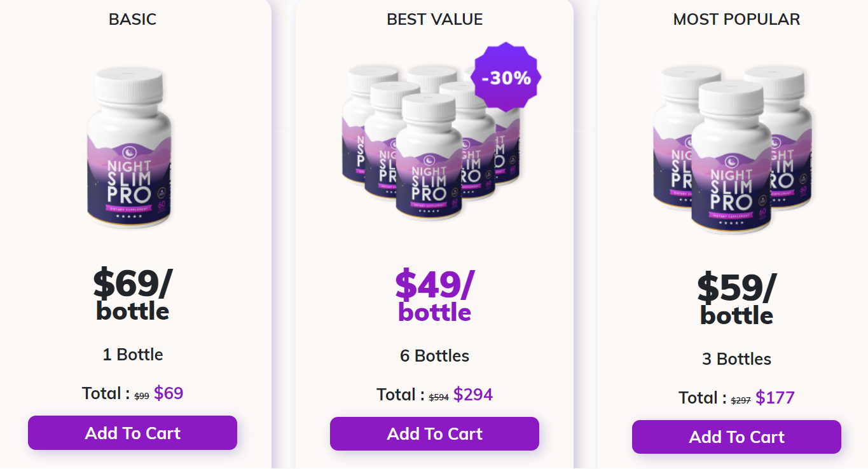Screen dimensions: 868x469
Task: Click Add To Cart under Best Value
Action: [x=434, y=434]
